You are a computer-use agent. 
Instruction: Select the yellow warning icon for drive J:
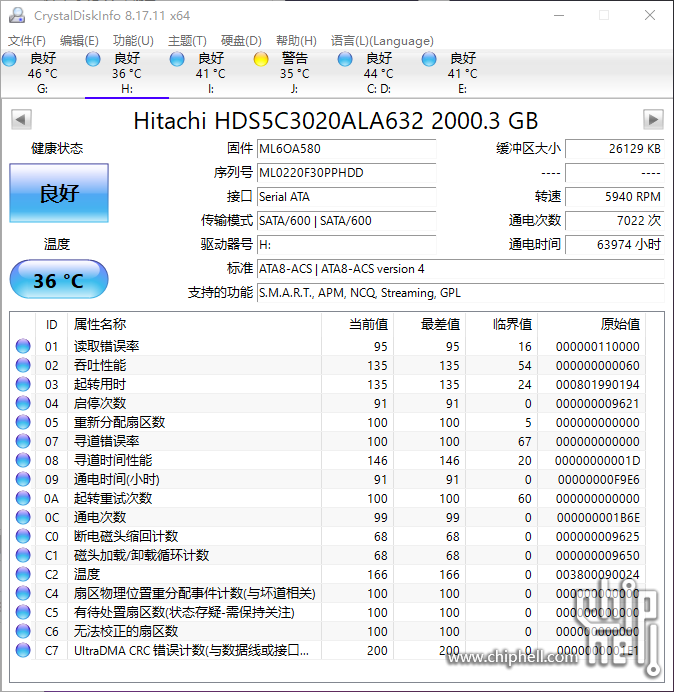(261, 59)
